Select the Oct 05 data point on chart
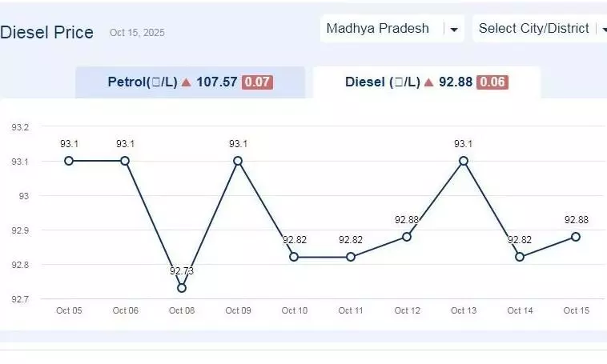The image size is (607, 364). coord(69,161)
